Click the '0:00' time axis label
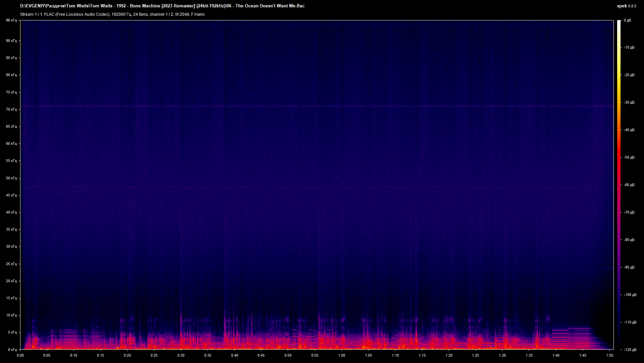The height and width of the screenshot is (363, 644). pyautogui.click(x=20, y=356)
